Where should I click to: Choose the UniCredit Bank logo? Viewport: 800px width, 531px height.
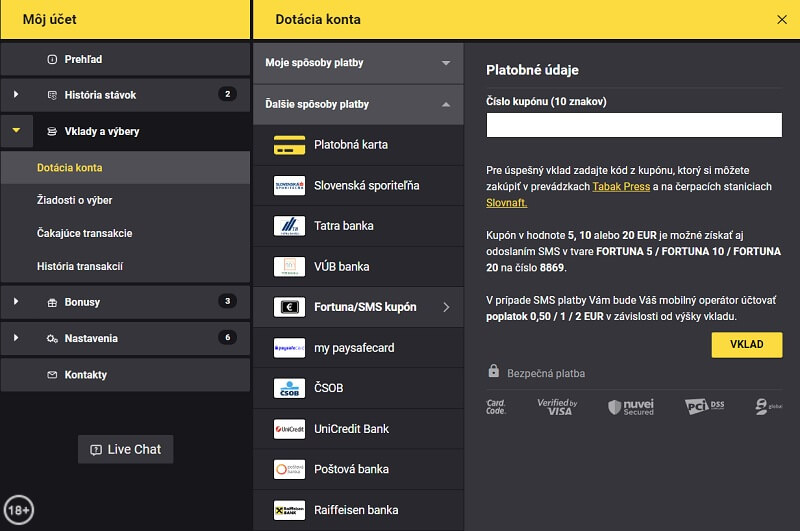[x=289, y=429]
